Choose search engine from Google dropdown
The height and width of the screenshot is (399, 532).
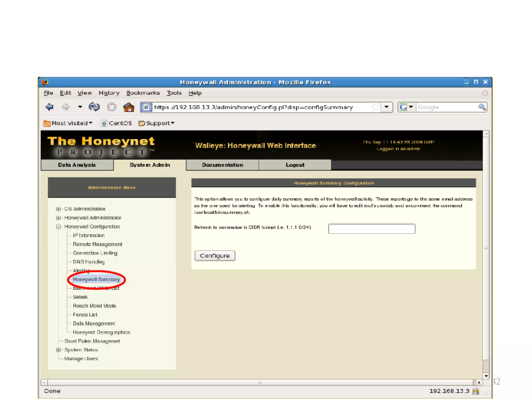pyautogui.click(x=407, y=107)
